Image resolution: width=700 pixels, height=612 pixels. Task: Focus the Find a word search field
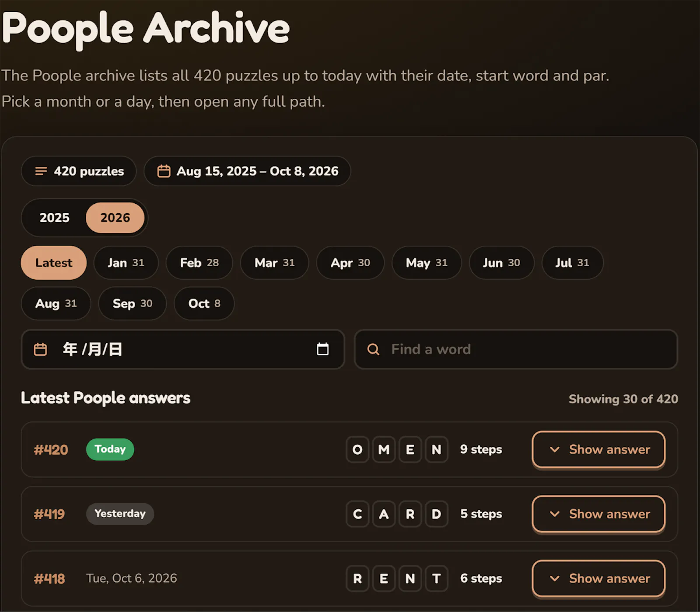coord(516,349)
